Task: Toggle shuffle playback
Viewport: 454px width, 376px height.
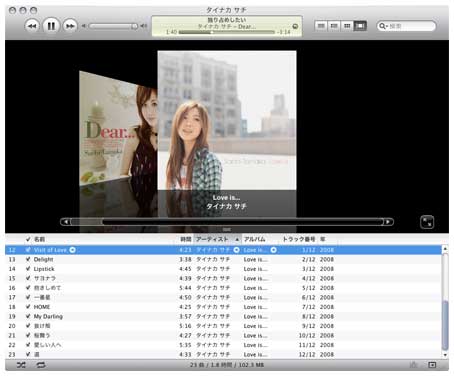Action: [x=21, y=365]
